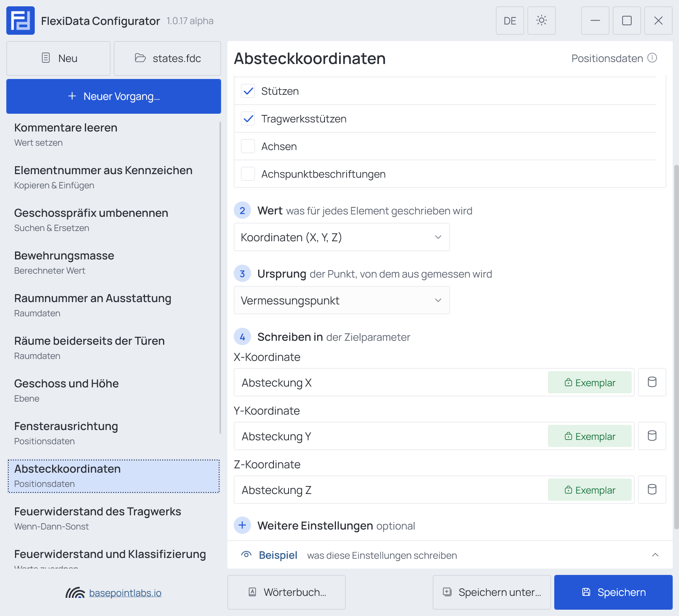Enable the Achsen checkbox
This screenshot has width=679, height=616.
coord(248,146)
